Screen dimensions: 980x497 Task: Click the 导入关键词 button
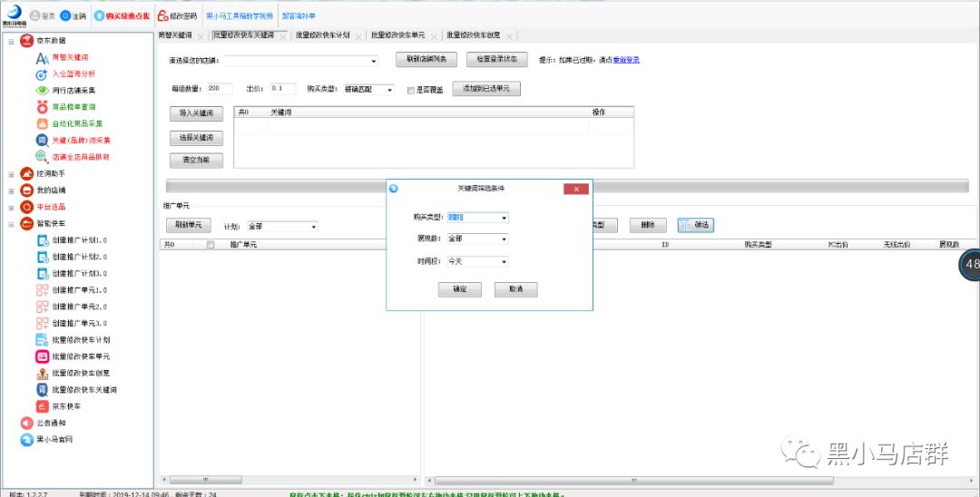196,113
